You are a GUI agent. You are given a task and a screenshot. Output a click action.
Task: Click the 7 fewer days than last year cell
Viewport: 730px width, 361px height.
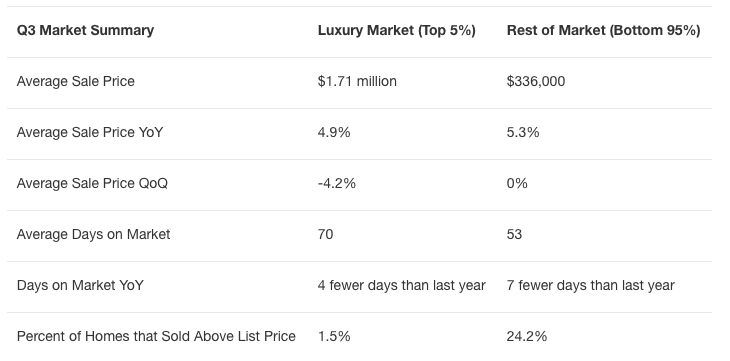(x=591, y=285)
